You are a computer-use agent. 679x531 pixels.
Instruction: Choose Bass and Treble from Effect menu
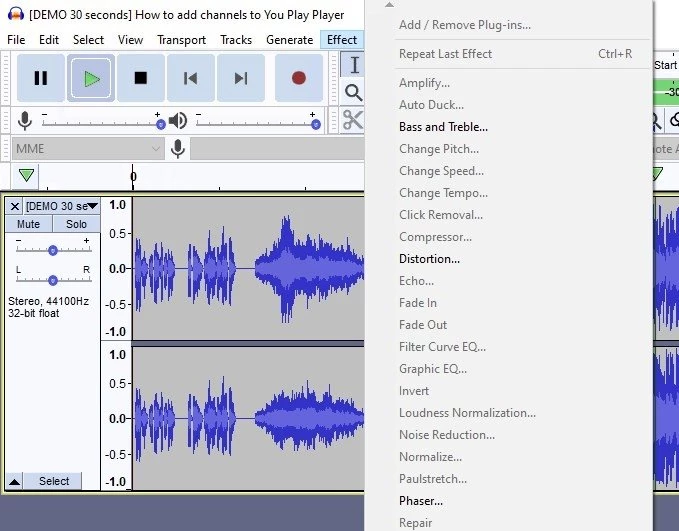tap(443, 127)
